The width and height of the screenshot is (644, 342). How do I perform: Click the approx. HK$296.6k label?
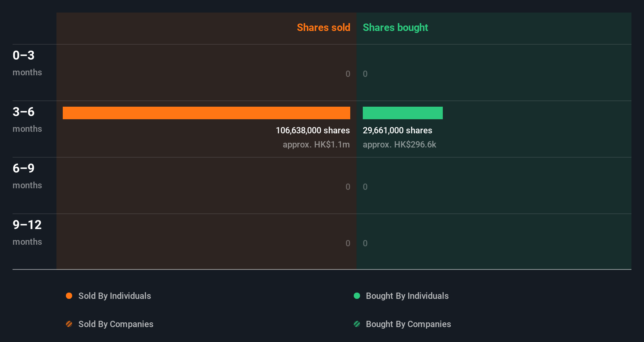(x=399, y=144)
